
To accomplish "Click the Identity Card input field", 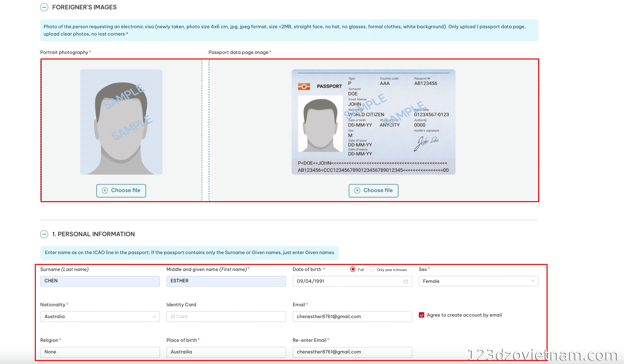I will pyautogui.click(x=226, y=317).
